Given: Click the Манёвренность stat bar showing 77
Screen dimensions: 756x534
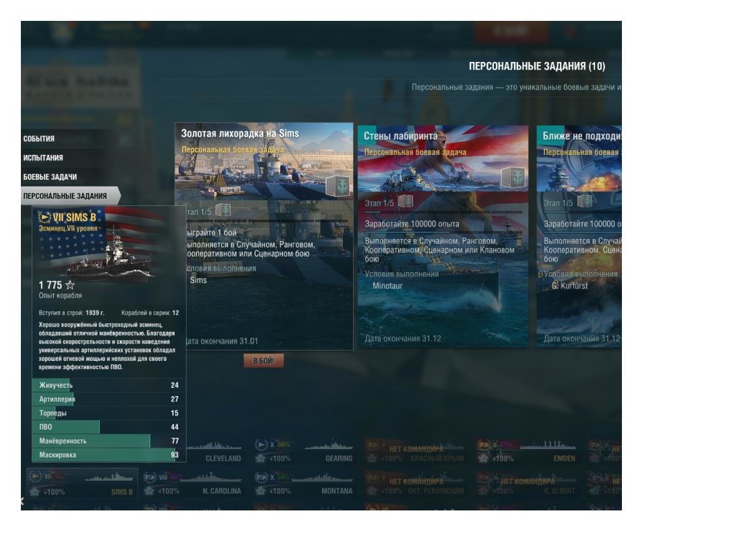Looking at the screenshot, I should [x=109, y=441].
